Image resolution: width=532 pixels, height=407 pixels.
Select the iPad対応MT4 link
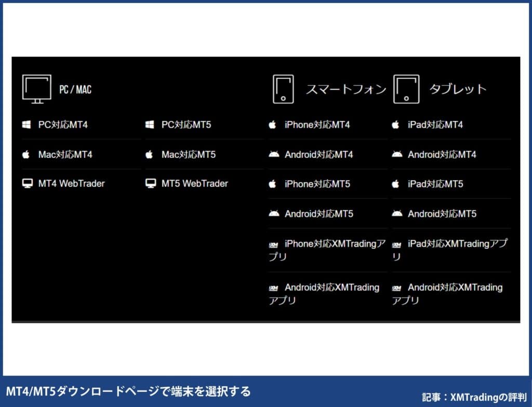pyautogui.click(x=435, y=125)
